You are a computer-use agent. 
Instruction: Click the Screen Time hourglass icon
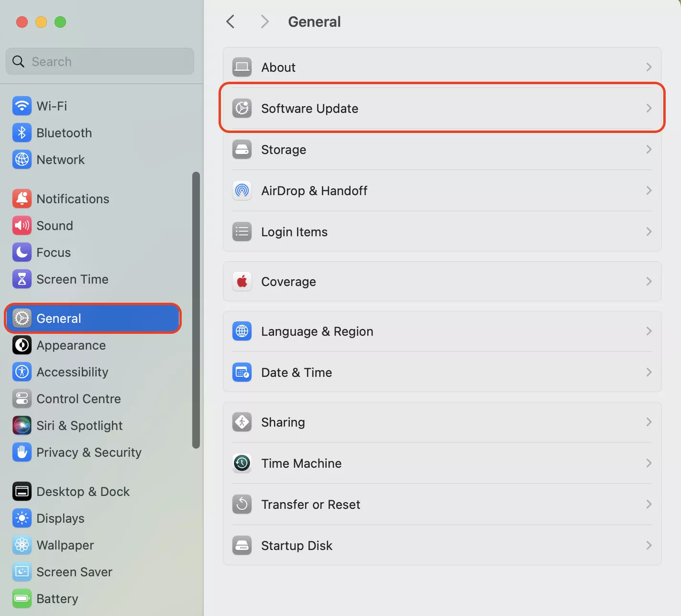click(22, 279)
